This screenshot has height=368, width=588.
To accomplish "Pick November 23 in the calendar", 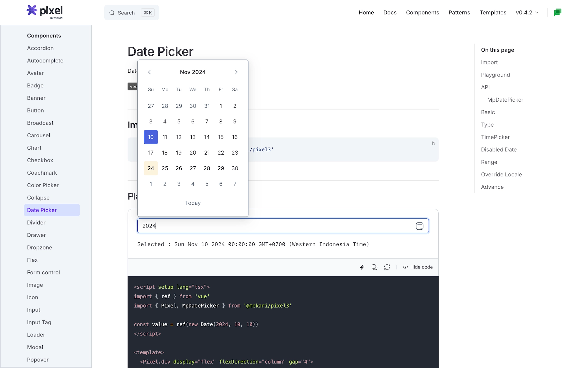I will tap(235, 153).
